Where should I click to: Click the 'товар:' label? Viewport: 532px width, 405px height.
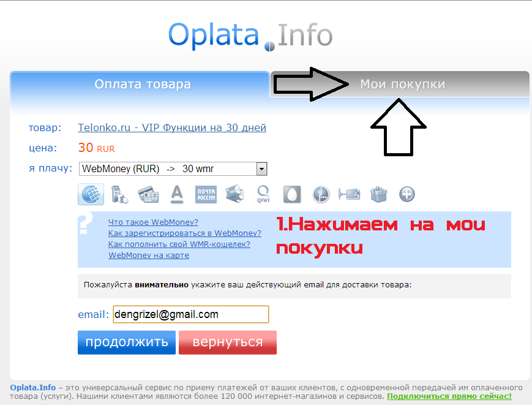[x=45, y=127]
